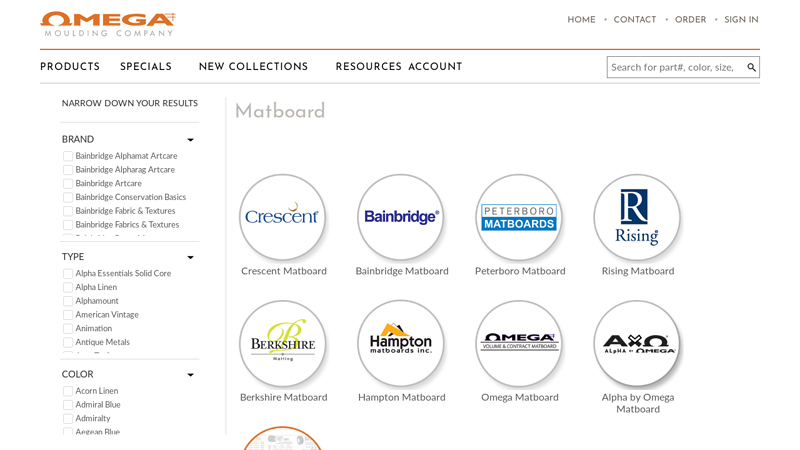Screen dimensions: 800x450
Task: Click the search magnifying glass icon
Action: pyautogui.click(x=751, y=67)
